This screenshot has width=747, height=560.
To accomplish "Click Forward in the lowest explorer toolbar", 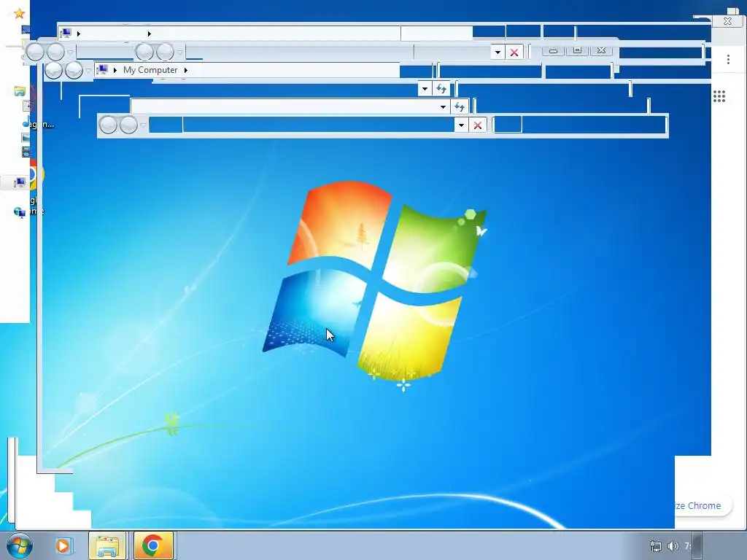I will [128, 125].
